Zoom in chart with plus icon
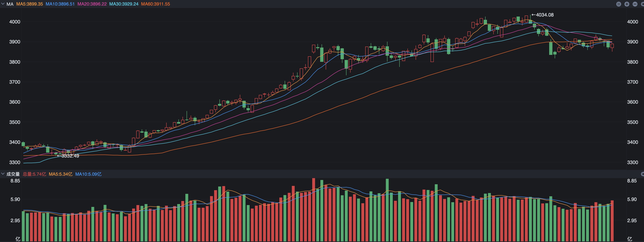The image size is (644, 242). point(627,4)
